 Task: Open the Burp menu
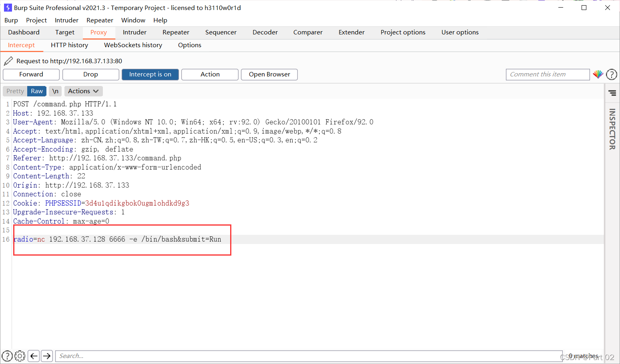click(11, 20)
